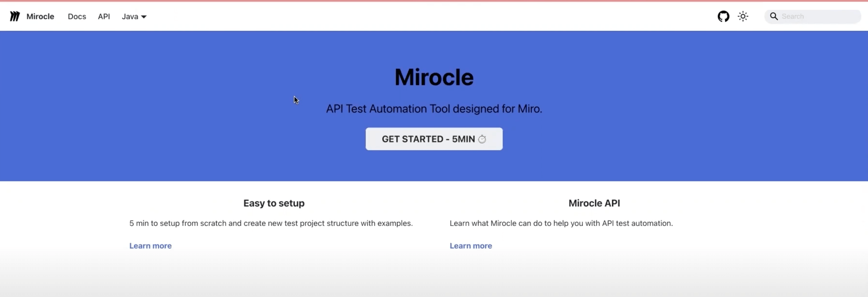Viewport: 868px width, 297px height.
Task: Click the 'Learn what Mirocle can do' description
Action: click(x=561, y=223)
